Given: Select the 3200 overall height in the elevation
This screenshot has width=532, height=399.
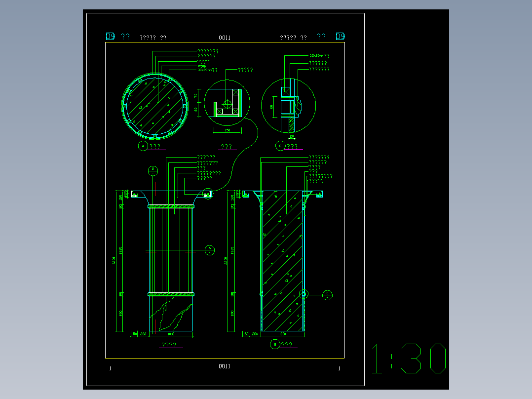Looking at the screenshot, I should tap(114, 260).
